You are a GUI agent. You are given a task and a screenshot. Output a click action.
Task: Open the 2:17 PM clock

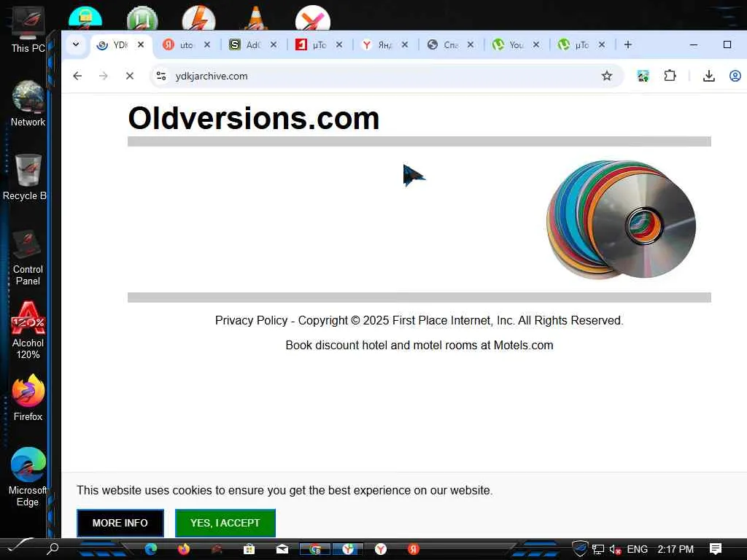pos(675,549)
